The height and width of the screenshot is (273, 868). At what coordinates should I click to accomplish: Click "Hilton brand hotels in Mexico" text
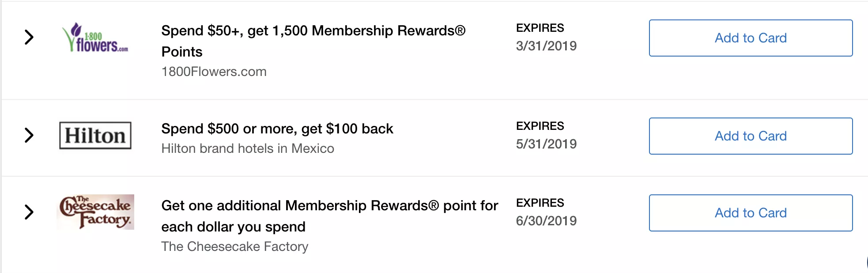point(248,148)
